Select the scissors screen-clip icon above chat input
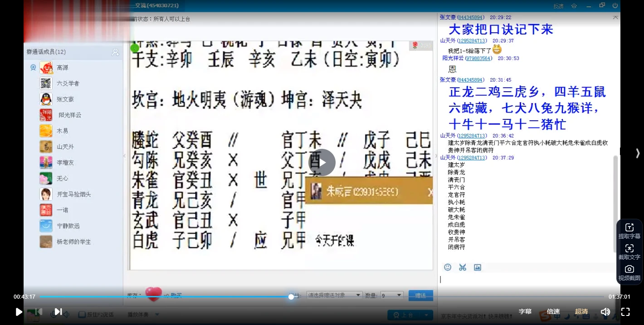Image resolution: width=644 pixels, height=325 pixels. coord(463,267)
